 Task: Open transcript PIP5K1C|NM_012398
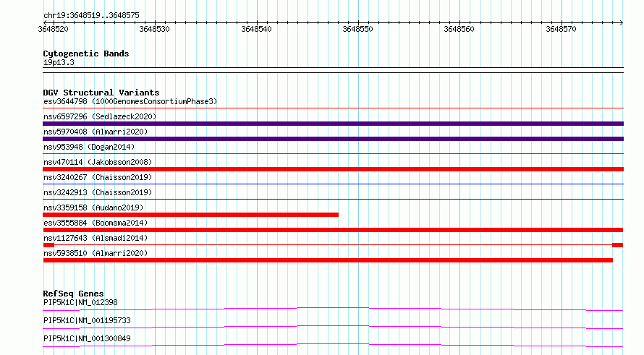coord(80,302)
